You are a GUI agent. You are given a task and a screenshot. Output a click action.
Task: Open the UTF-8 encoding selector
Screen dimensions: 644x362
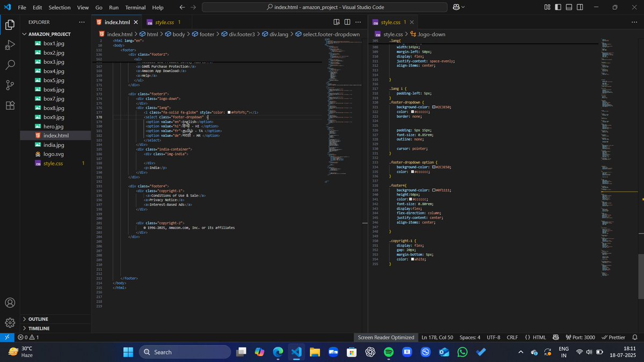(x=493, y=337)
